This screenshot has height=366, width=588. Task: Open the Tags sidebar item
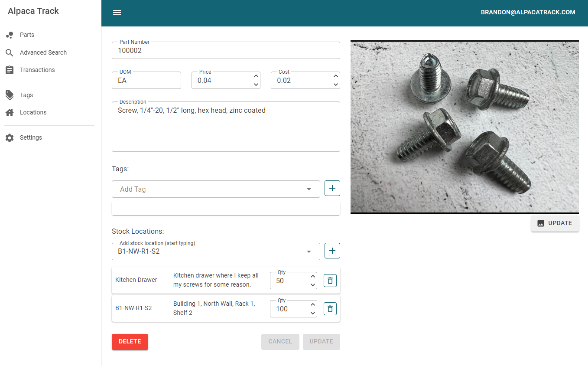pos(26,95)
